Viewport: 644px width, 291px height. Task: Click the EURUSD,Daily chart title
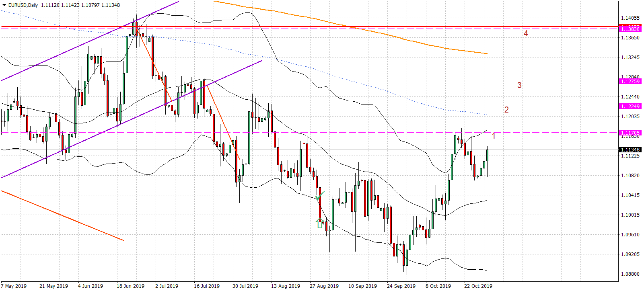click(x=23, y=5)
